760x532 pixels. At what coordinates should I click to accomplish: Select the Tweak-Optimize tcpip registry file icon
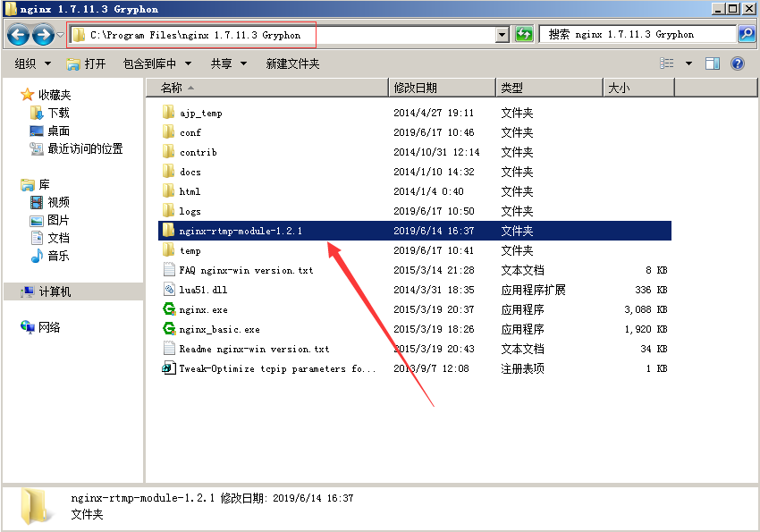(x=169, y=368)
